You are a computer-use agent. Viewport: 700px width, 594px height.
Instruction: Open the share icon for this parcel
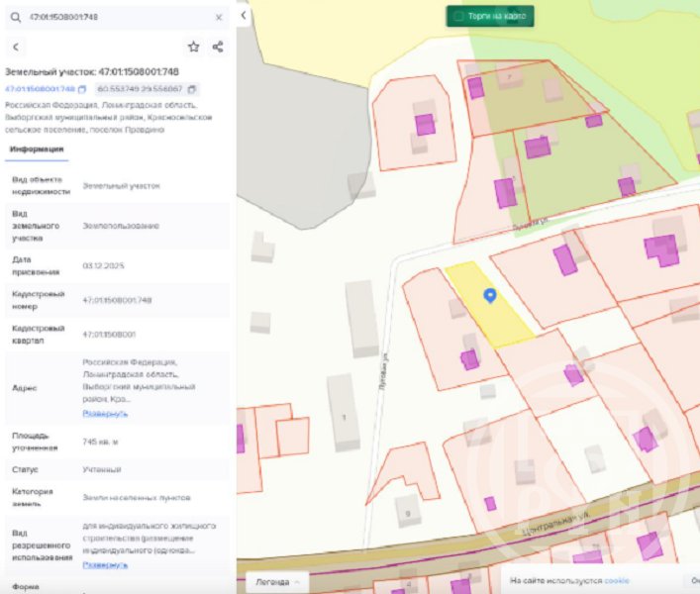pos(218,47)
